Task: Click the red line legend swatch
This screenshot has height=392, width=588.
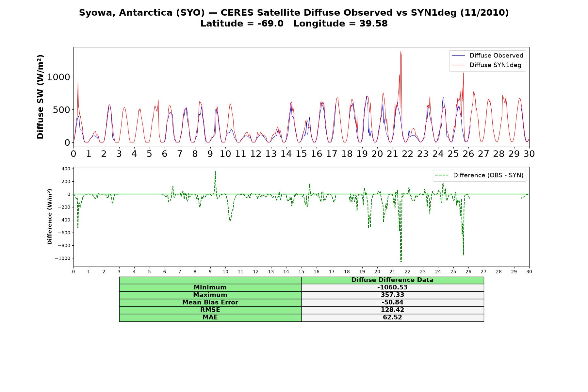Action: tap(458, 65)
